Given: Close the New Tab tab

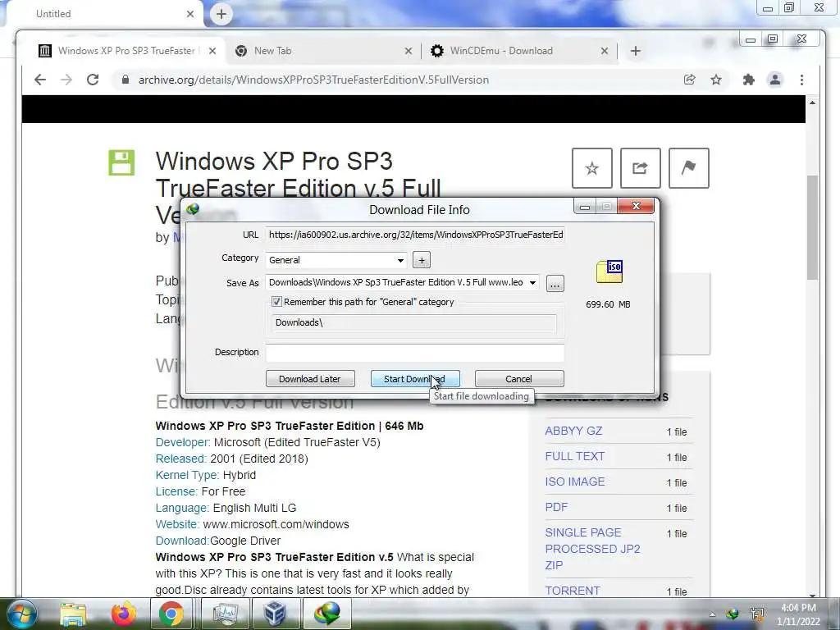Looking at the screenshot, I should pos(409,51).
